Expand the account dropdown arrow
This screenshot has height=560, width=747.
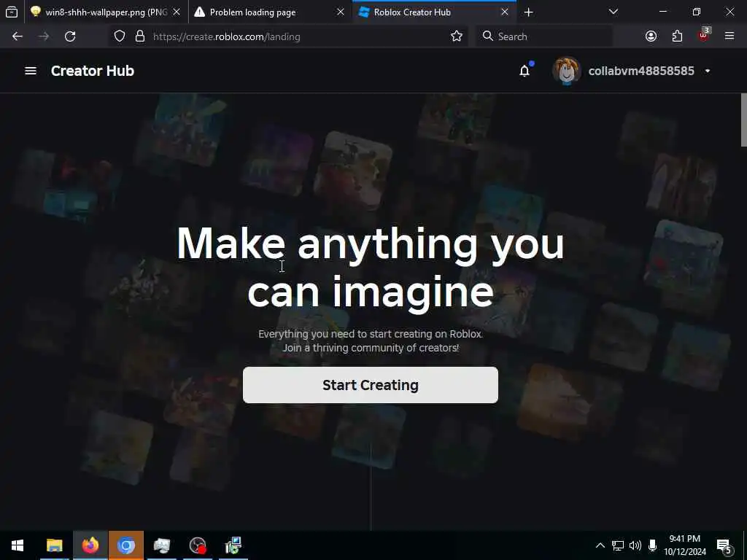pyautogui.click(x=708, y=71)
